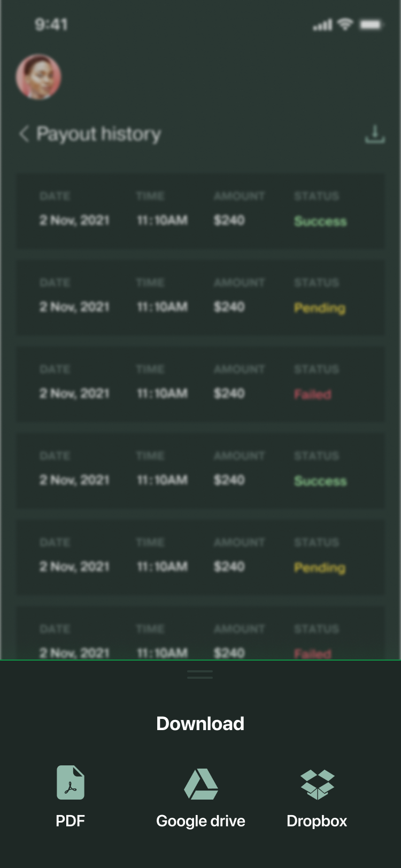Image resolution: width=401 pixels, height=868 pixels.
Task: Open the profile avatar picture
Action: click(x=38, y=77)
